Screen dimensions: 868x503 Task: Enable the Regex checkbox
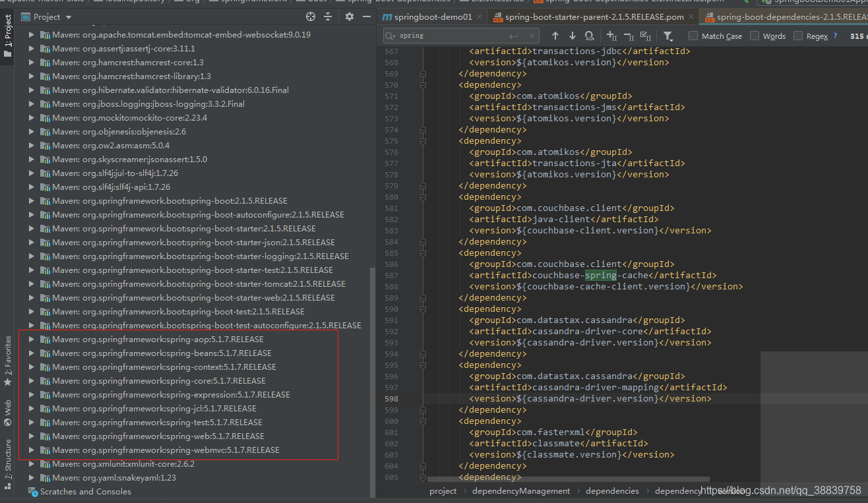798,36
